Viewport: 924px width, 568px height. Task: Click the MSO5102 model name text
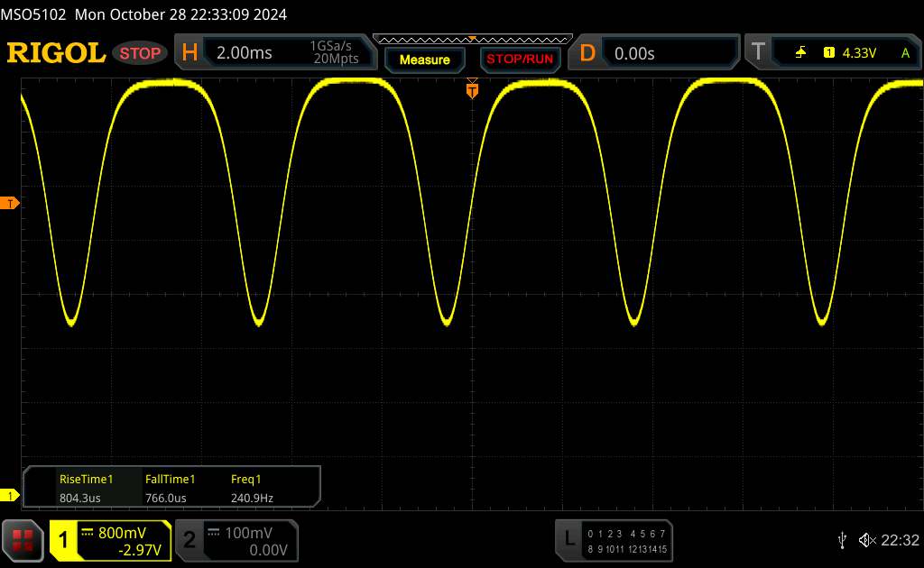coord(33,14)
